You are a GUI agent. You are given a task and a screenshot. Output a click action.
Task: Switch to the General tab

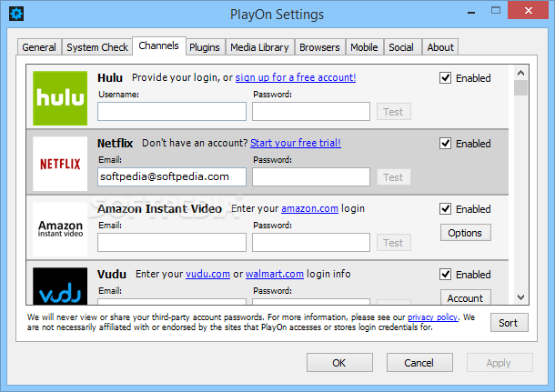[x=39, y=47]
